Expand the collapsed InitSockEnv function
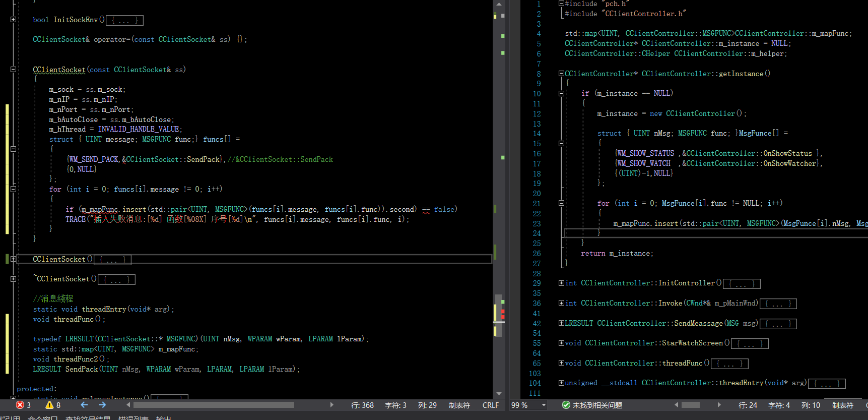This screenshot has height=420, width=868. tap(13, 20)
